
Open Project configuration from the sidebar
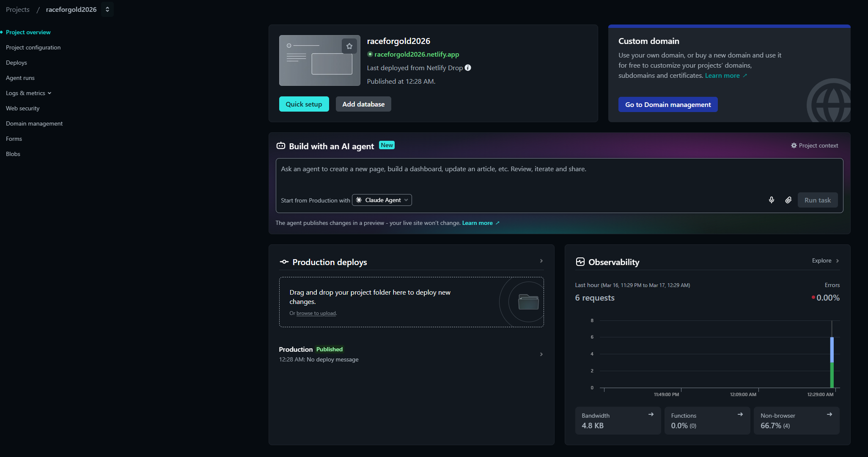tap(33, 47)
